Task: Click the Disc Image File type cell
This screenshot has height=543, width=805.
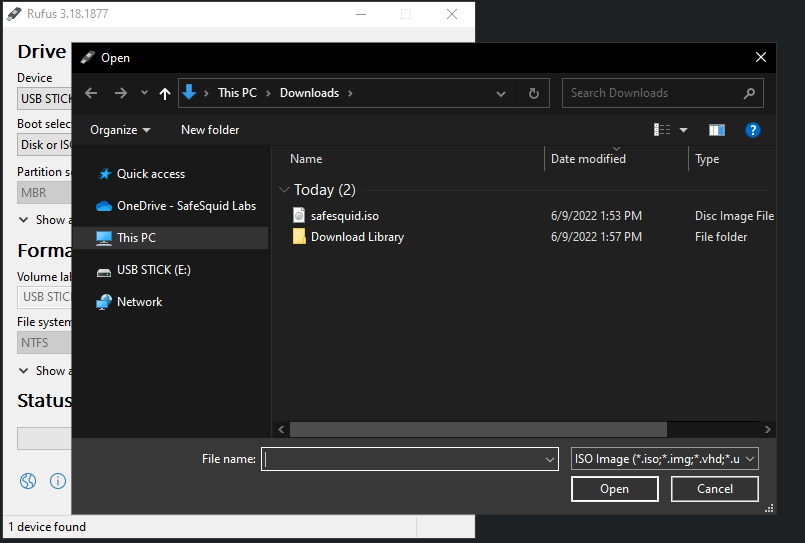Action: coord(734,216)
